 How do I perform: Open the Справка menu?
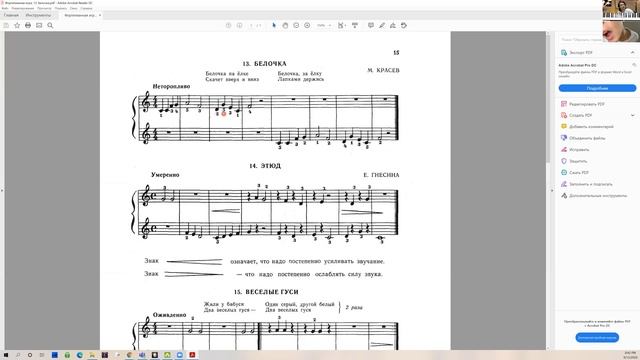pyautogui.click(x=86, y=8)
